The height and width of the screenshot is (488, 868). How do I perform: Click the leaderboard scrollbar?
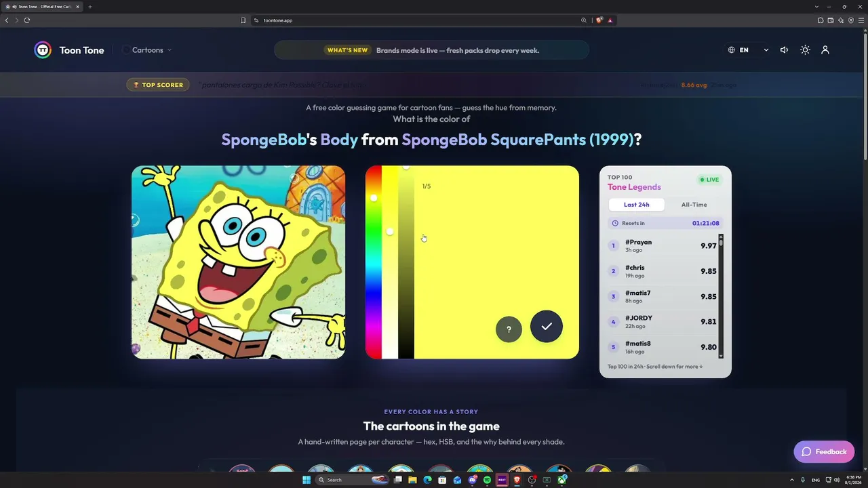721,296
